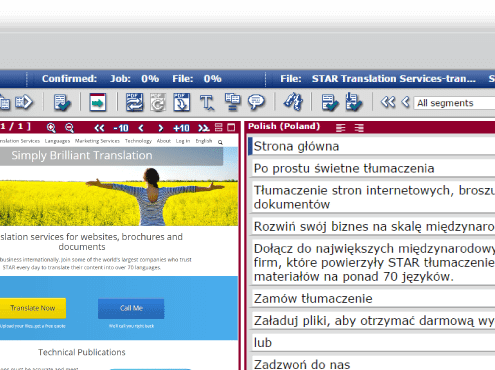Click About in preview navigation

pyautogui.click(x=164, y=141)
